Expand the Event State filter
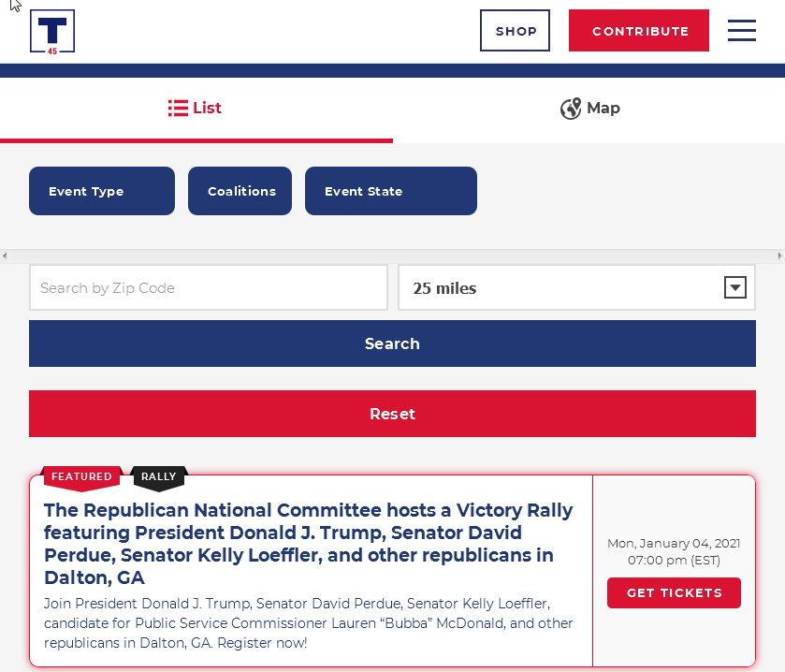Image resolution: width=785 pixels, height=672 pixels. pyautogui.click(x=390, y=191)
